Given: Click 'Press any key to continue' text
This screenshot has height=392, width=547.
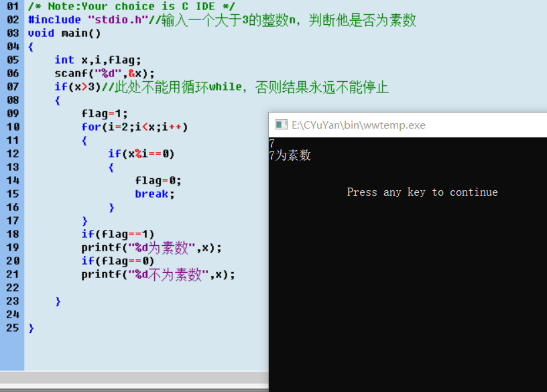Looking at the screenshot, I should click(422, 192).
